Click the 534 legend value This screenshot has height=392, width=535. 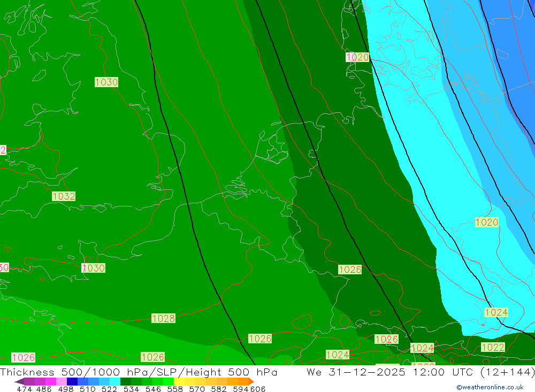tap(131, 389)
